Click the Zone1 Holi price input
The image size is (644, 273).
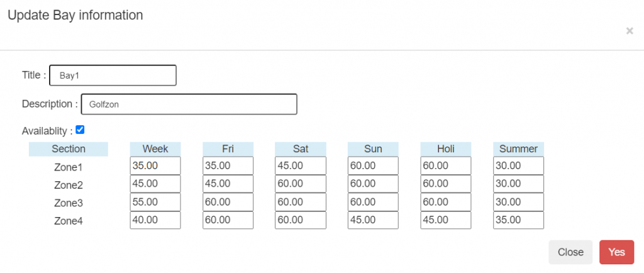[446, 166]
